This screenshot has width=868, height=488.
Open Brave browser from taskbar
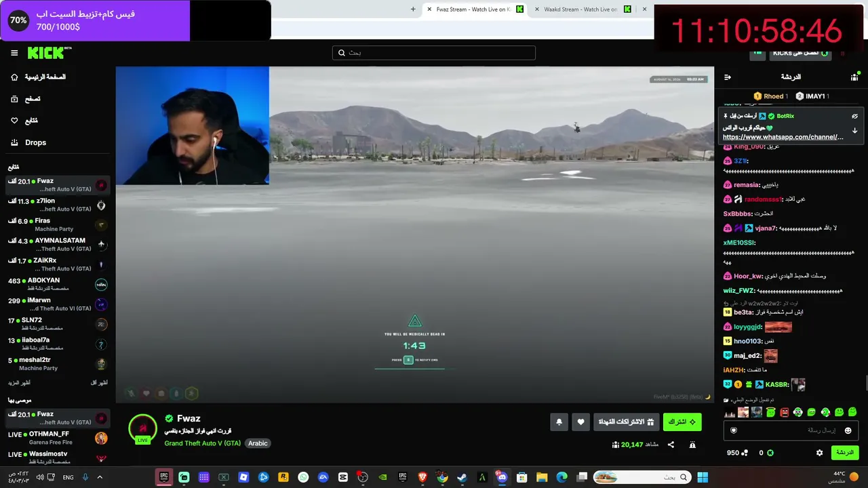(422, 477)
